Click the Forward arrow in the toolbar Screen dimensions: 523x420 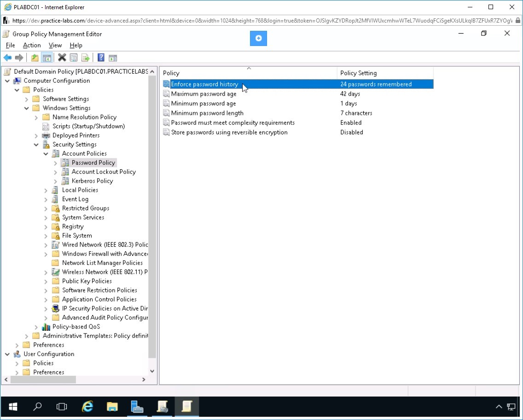point(19,58)
